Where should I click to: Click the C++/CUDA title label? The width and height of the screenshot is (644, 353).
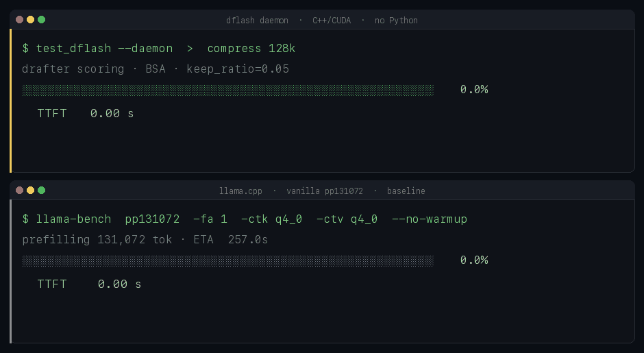332,20
